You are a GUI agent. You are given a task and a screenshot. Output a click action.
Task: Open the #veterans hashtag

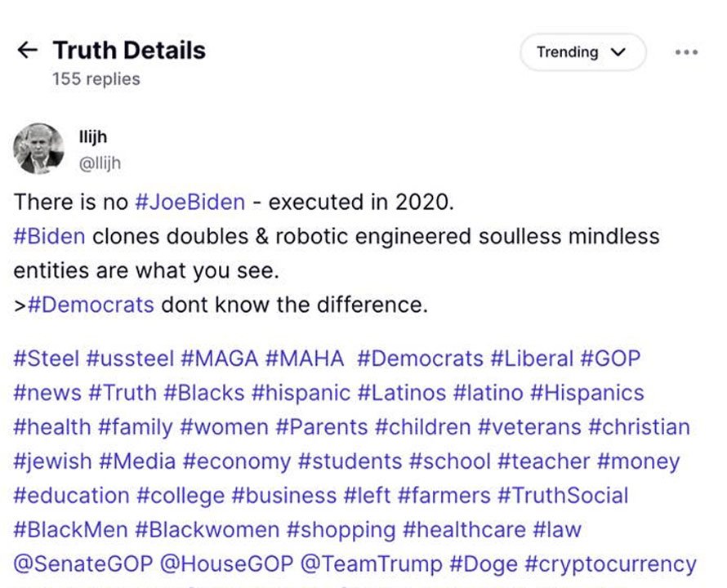[x=529, y=427]
